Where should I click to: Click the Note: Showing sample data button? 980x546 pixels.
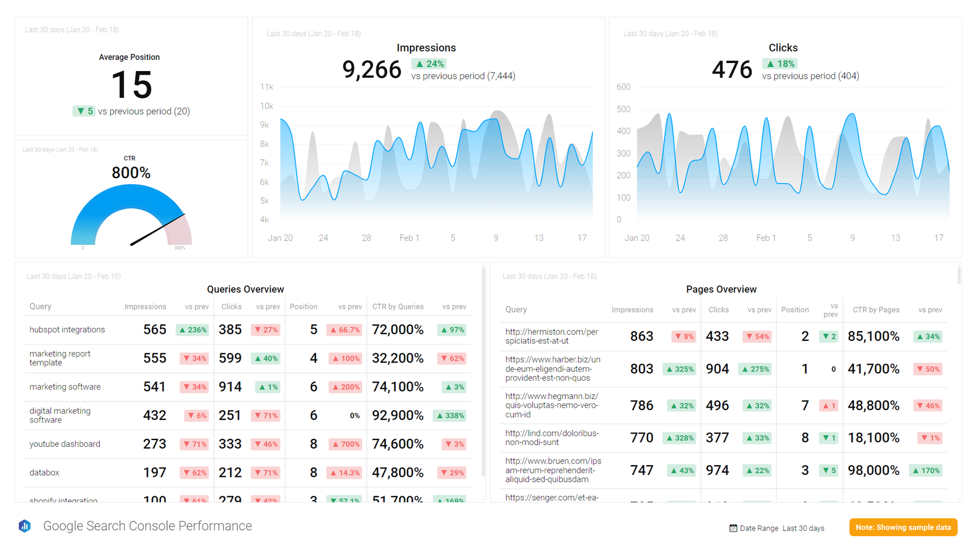(x=903, y=527)
